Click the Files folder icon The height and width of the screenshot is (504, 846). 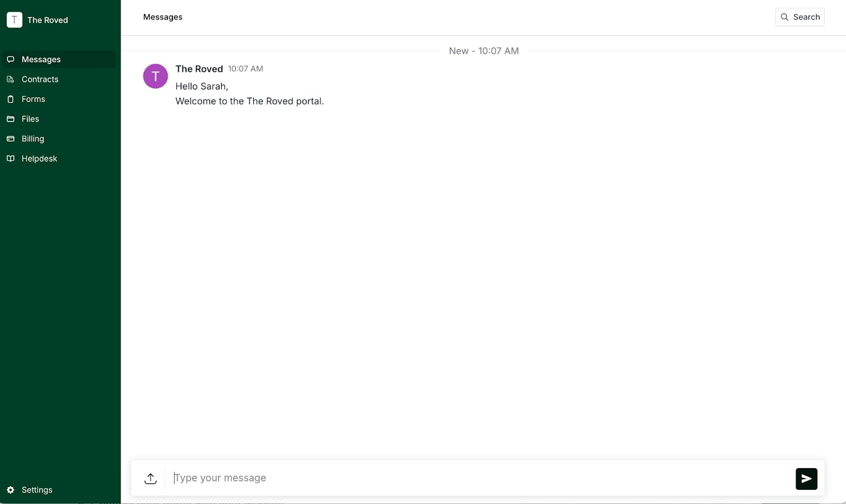[11, 119]
